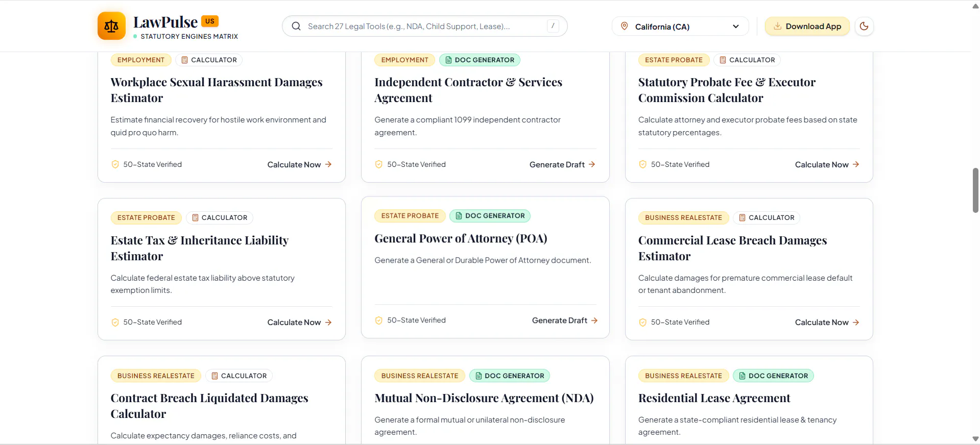Click the Download App button
This screenshot has height=445, width=980.
pyautogui.click(x=807, y=26)
